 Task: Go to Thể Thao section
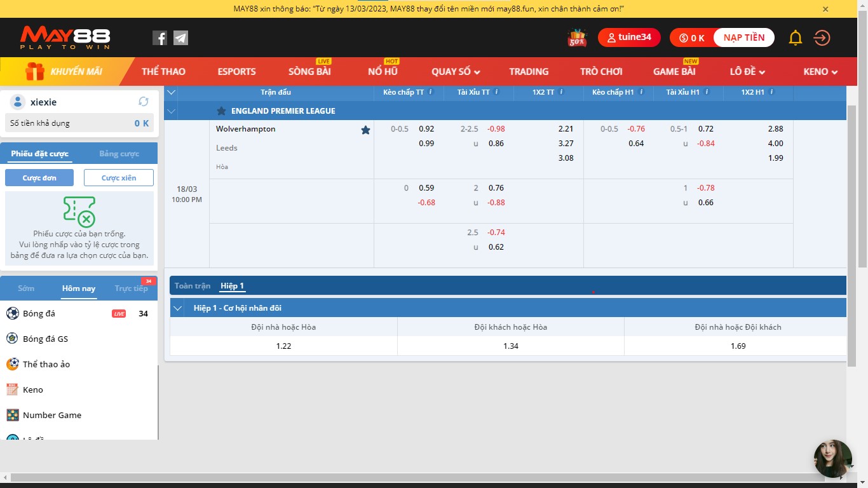[x=163, y=72]
